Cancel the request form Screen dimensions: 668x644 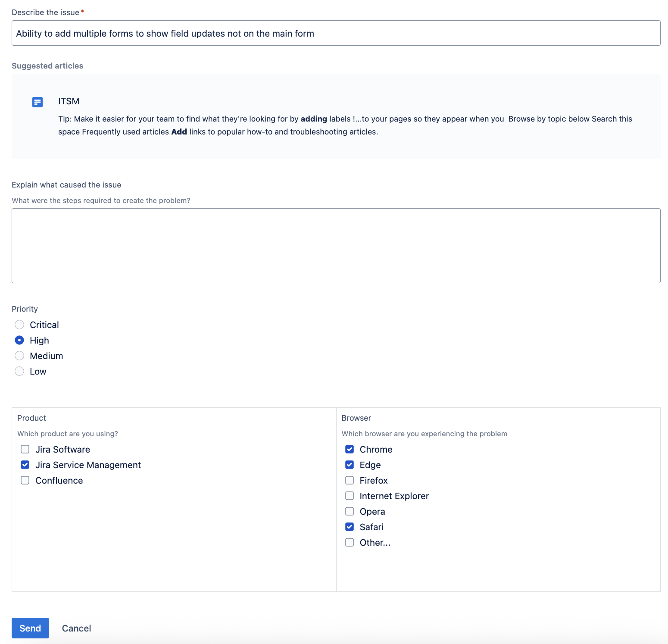point(76,628)
